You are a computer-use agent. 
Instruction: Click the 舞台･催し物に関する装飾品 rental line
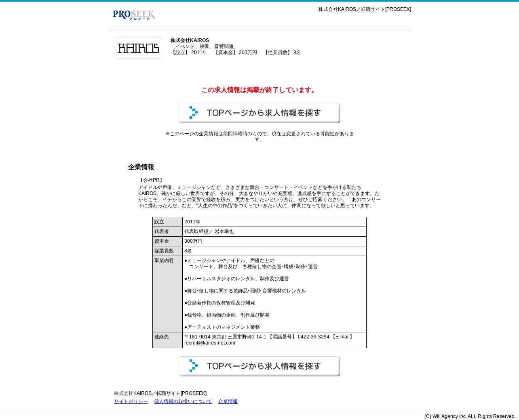pos(245,291)
